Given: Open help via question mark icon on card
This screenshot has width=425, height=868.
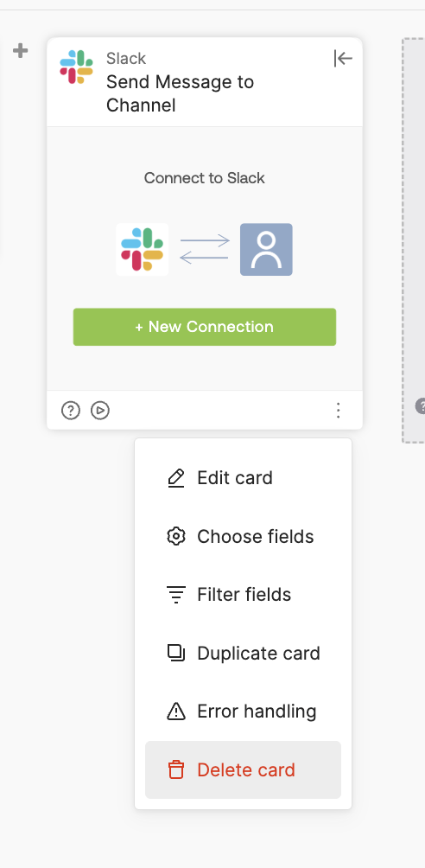Looking at the screenshot, I should (x=71, y=410).
